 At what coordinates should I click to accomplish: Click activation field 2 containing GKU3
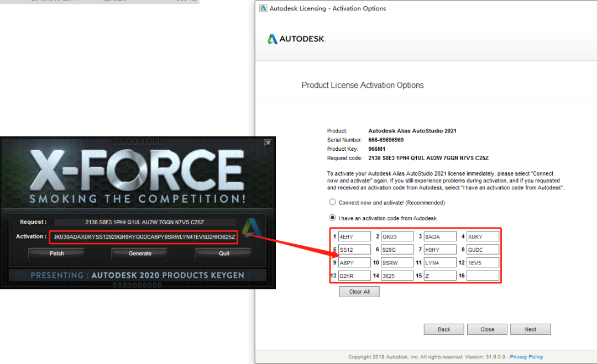pyautogui.click(x=397, y=236)
